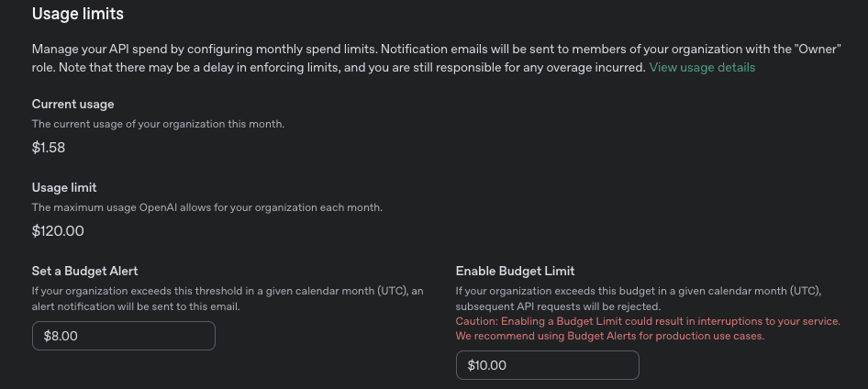The width and height of the screenshot is (868, 389).
Task: Click the $1.58 current usage amount
Action: coord(48,147)
